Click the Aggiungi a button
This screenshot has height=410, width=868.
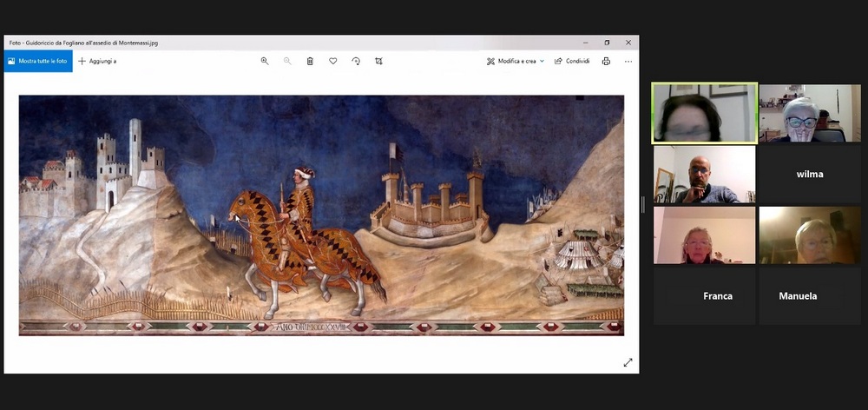(x=97, y=61)
